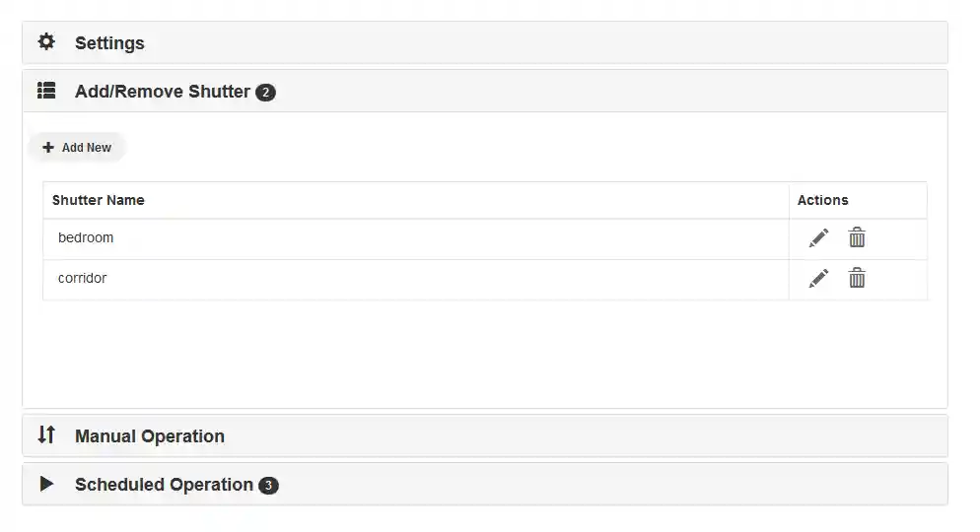980x532 pixels.
Task: Select the bedroom shutter row
Action: pos(86,237)
